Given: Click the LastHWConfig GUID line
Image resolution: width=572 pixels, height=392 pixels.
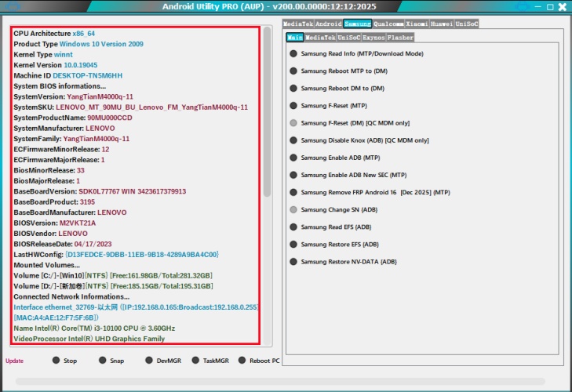Looking at the screenshot, I should tap(116, 255).
